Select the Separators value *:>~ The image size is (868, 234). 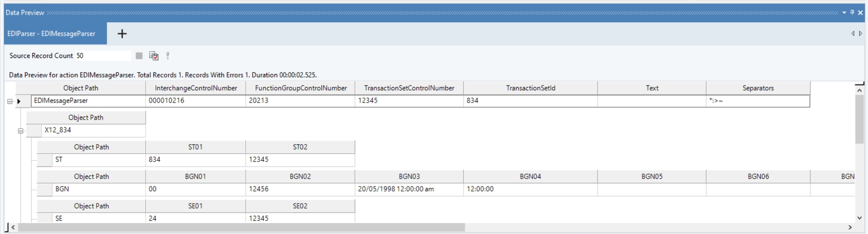click(x=758, y=101)
